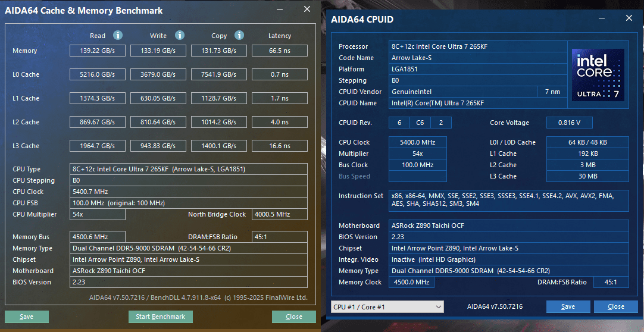Click the L0I / L0D Cache value
The width and height of the screenshot is (644, 332).
coord(587,142)
